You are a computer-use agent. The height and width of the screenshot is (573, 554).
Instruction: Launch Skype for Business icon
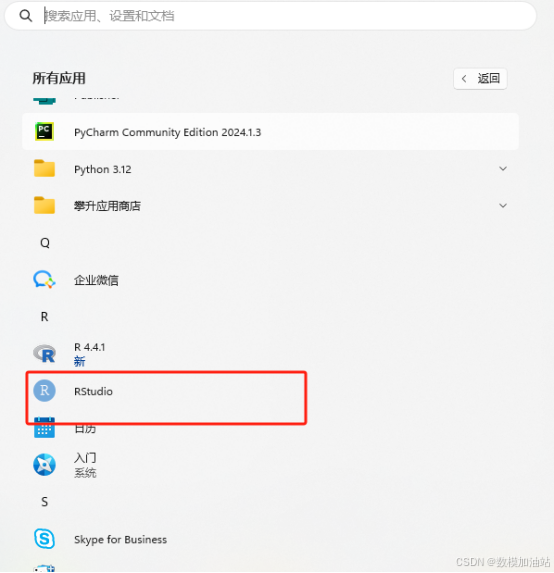tap(44, 539)
